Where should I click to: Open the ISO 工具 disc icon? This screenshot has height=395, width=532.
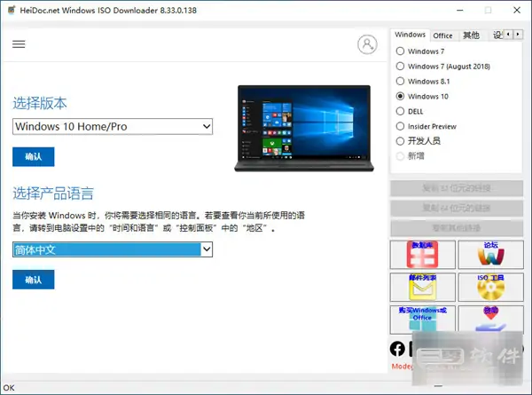click(490, 287)
